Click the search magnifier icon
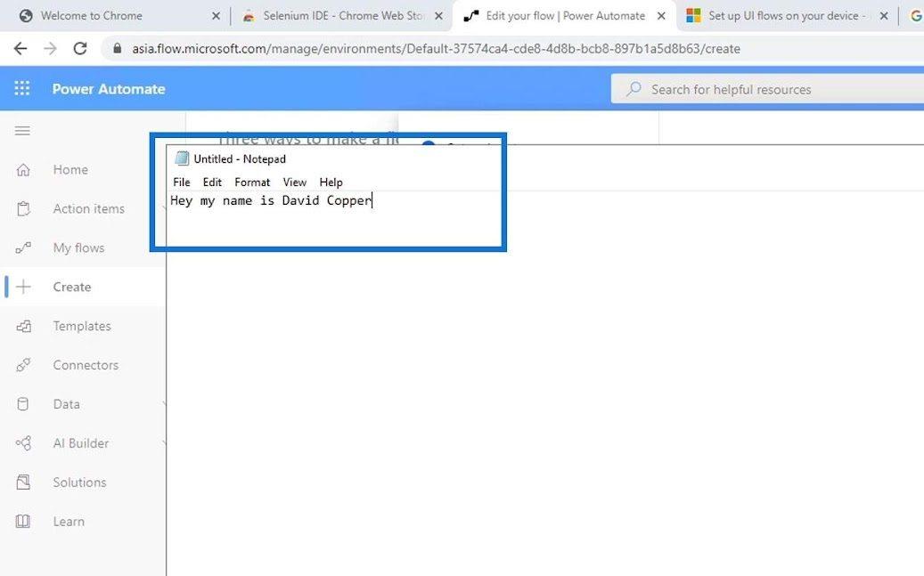 pyautogui.click(x=634, y=89)
